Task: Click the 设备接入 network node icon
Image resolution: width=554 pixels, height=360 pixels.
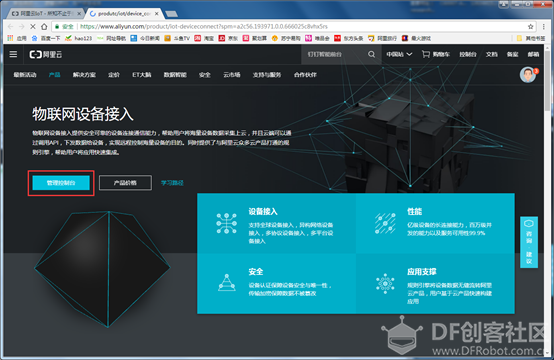Action: 226,223
